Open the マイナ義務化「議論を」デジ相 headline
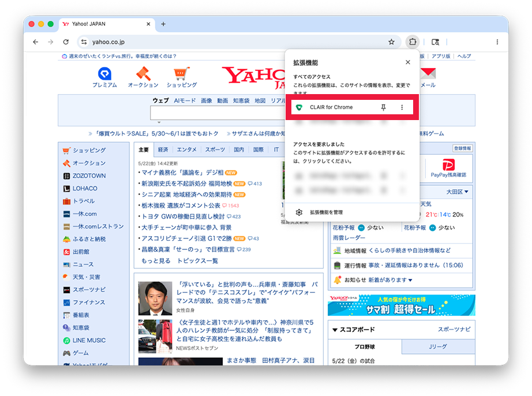This screenshot has width=532, height=396. [182, 173]
